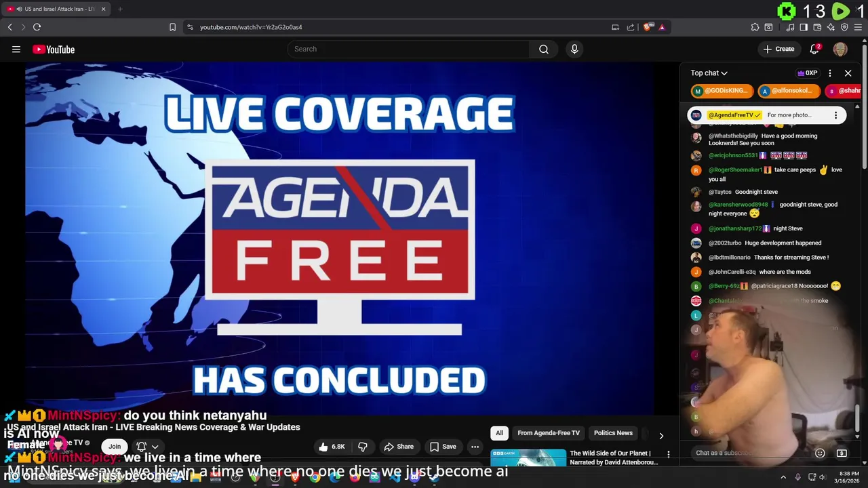868x488 pixels.
Task: Open more video actions ellipsis
Action: [x=475, y=447]
